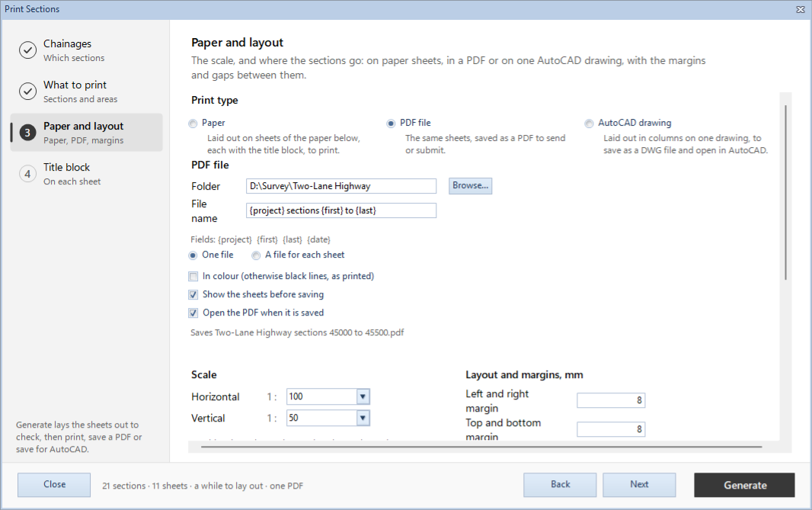Viewport: 812px width, 510px height.
Task: Click the File name template field
Action: coord(341,210)
